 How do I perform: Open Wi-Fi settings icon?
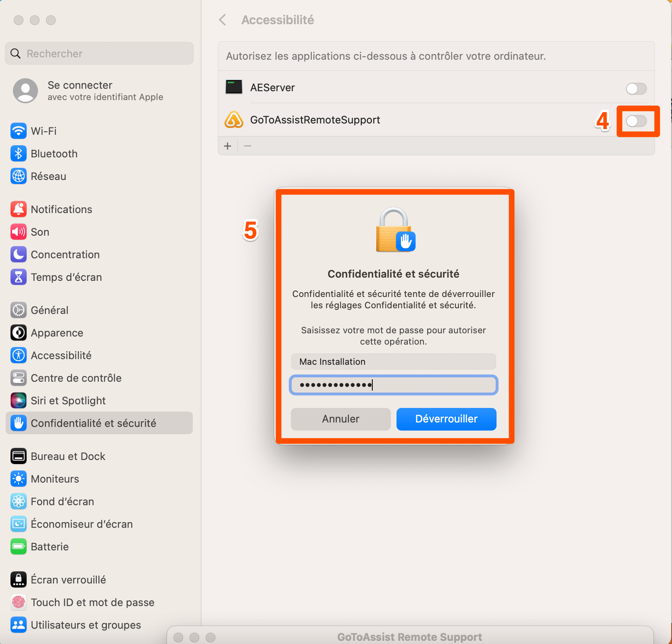(x=19, y=131)
